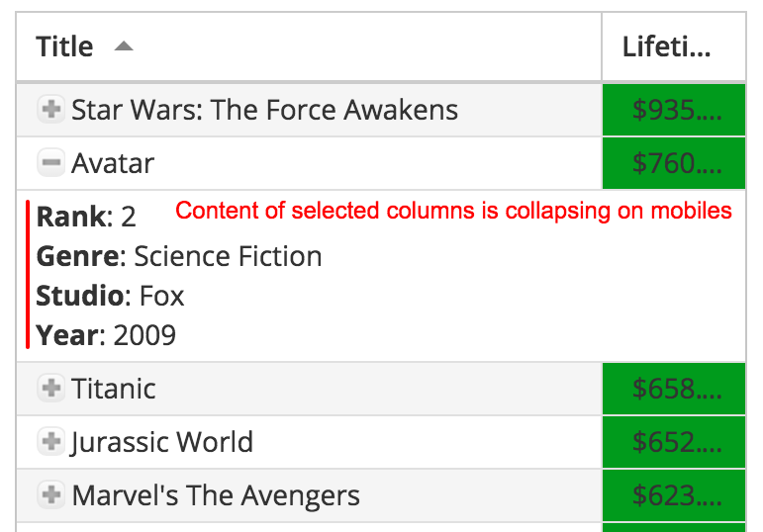Click the ascending sort arrow next to Title
Image resolution: width=763 pixels, height=532 pixels.
(x=124, y=46)
